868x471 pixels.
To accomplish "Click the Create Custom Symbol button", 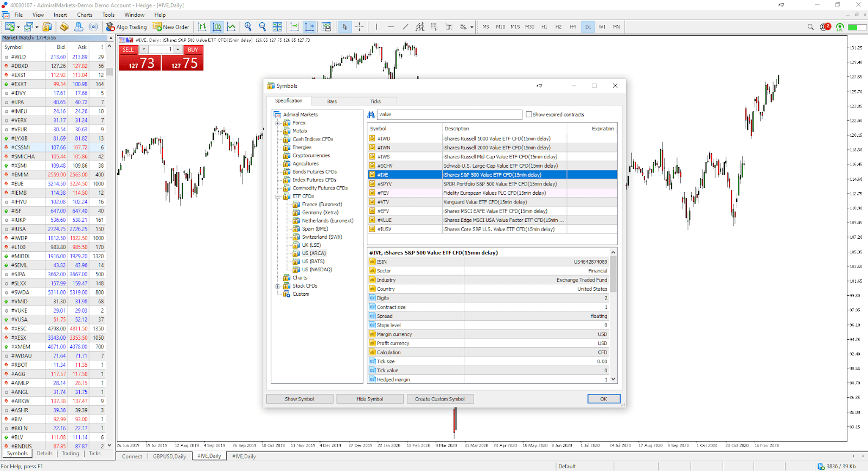I will click(440, 399).
